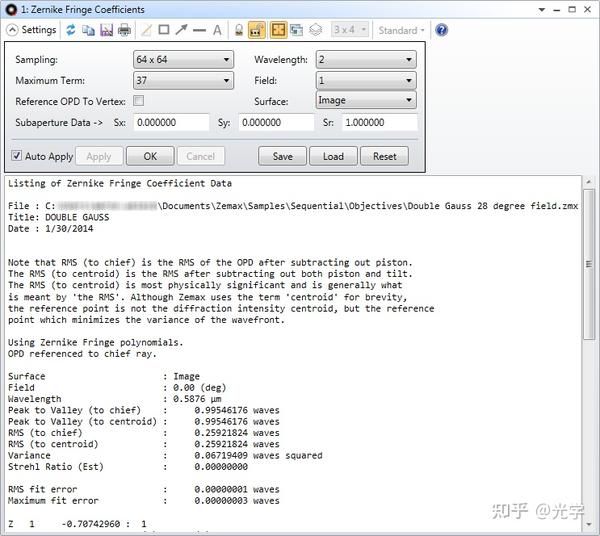Open the Surface Image dropdown
This screenshot has height=536, width=600.
pyautogui.click(x=366, y=100)
